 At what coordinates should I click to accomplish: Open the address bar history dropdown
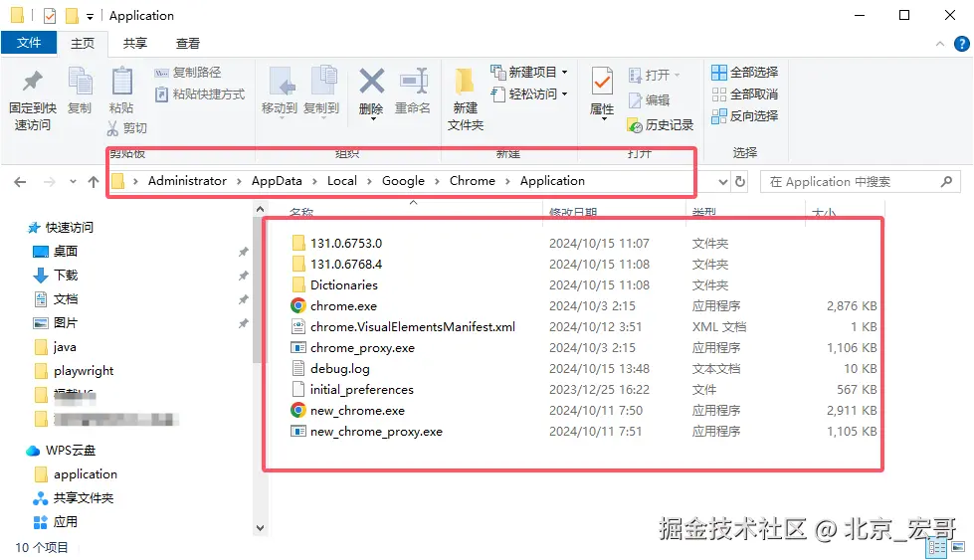tap(722, 182)
